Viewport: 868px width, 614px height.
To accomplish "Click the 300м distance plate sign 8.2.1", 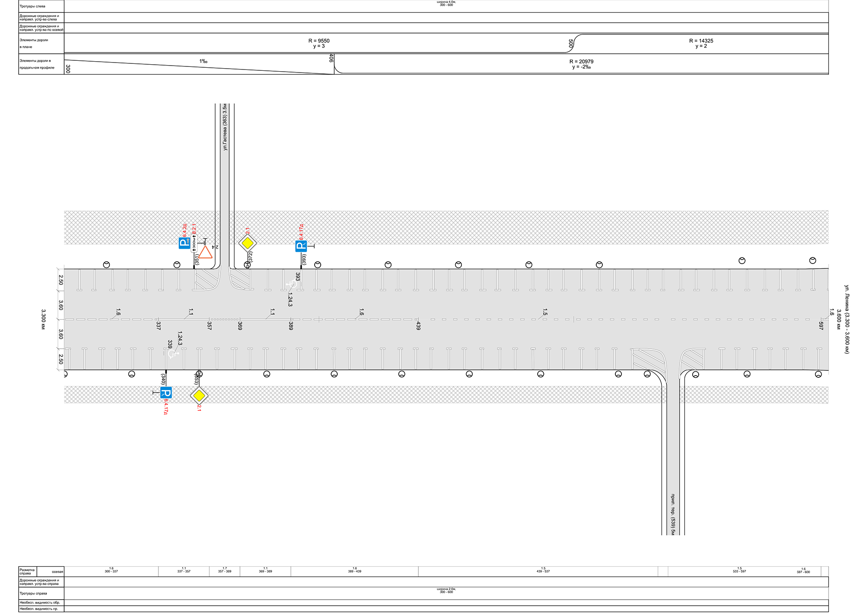I will (x=194, y=243).
